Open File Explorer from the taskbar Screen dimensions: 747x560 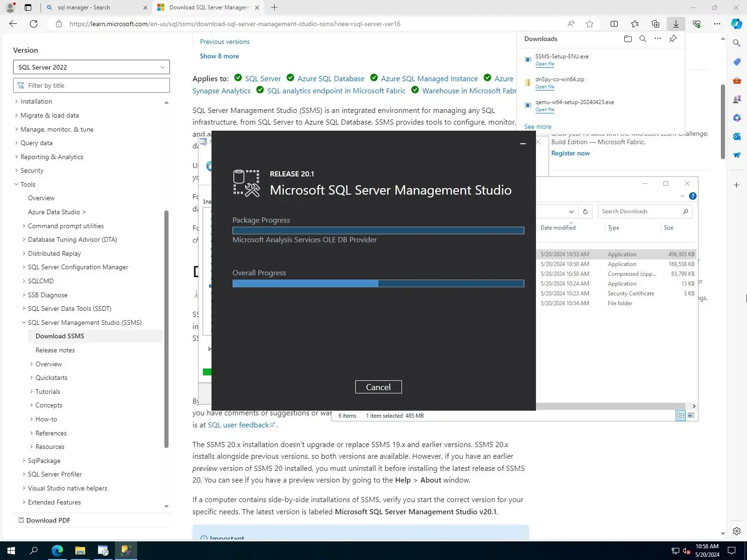tap(80, 551)
